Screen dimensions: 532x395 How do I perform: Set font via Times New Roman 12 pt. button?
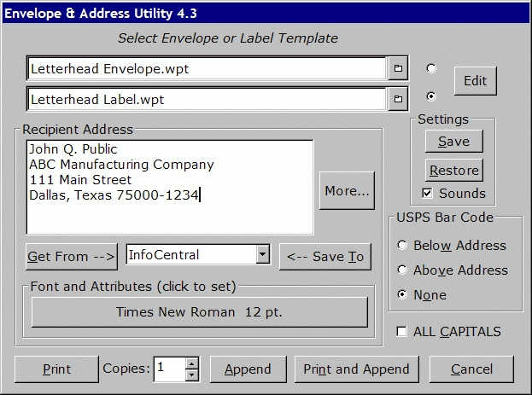click(199, 312)
